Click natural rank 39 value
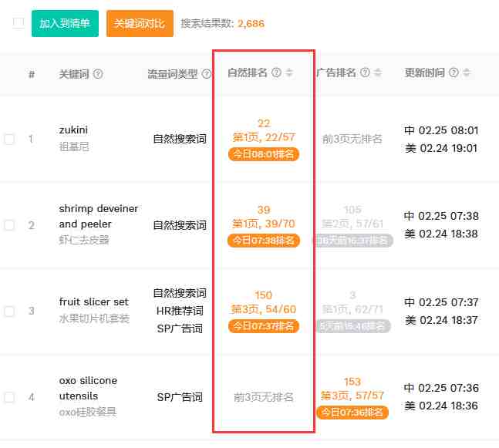499x448 pixels. (x=264, y=210)
